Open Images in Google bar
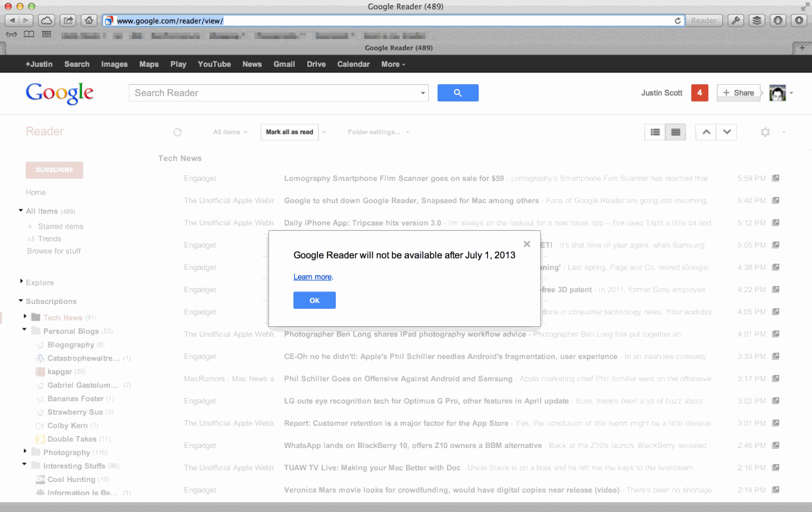This screenshot has height=512, width=812. point(115,64)
